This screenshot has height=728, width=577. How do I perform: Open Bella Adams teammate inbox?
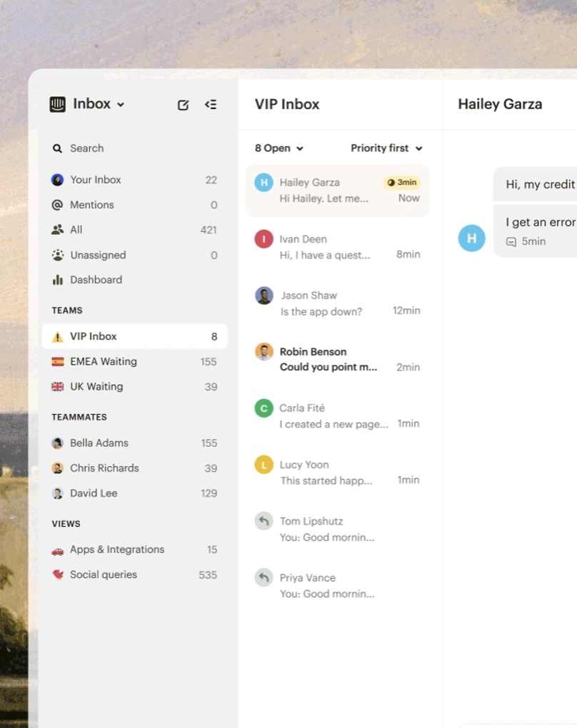tap(99, 443)
